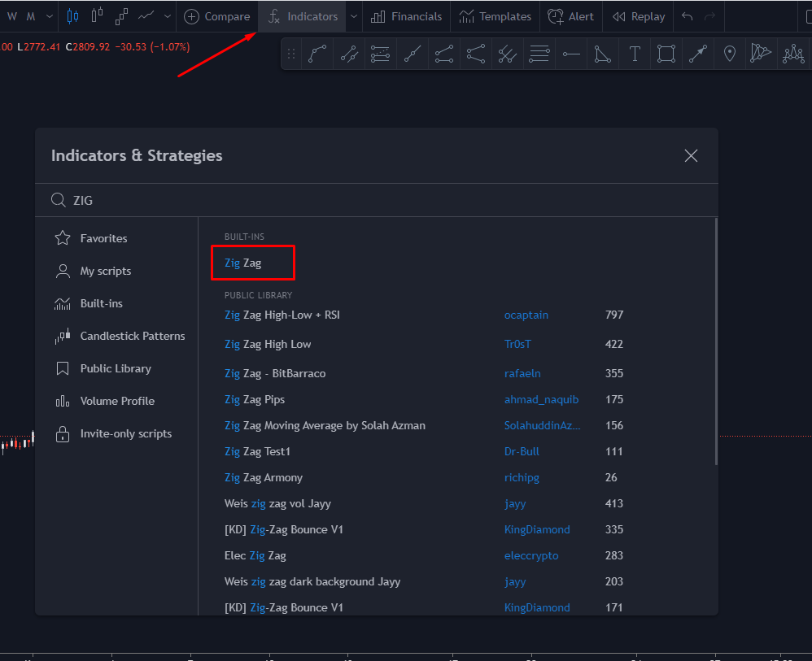The width and height of the screenshot is (812, 661).
Task: Select the triangle angle tool
Action: [x=603, y=54]
